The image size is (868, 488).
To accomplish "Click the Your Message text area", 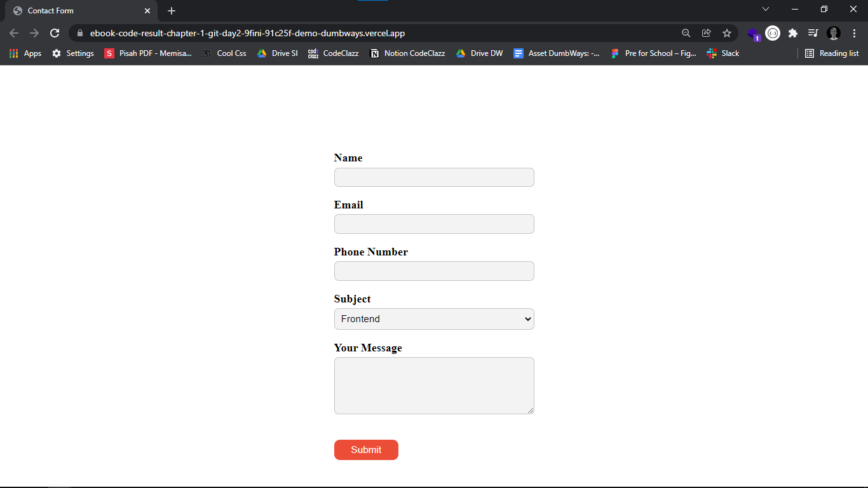I will [434, 386].
